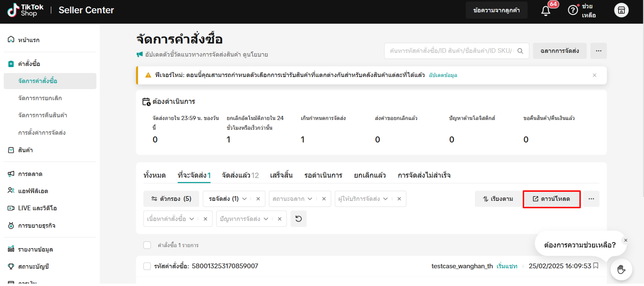The width and height of the screenshot is (644, 286).
Task: Clear the เนื้อหาคำสั่งซื้อ filter
Action: click(205, 219)
